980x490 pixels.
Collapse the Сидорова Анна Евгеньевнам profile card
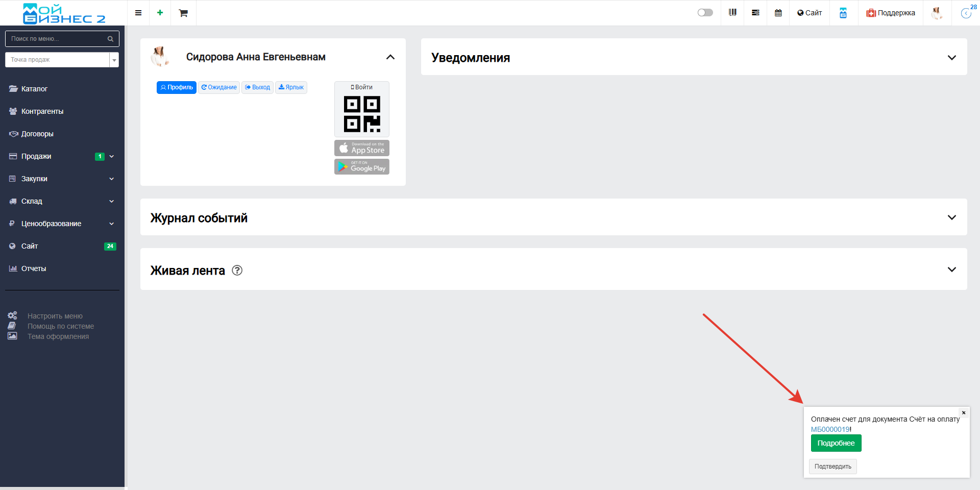(x=390, y=57)
